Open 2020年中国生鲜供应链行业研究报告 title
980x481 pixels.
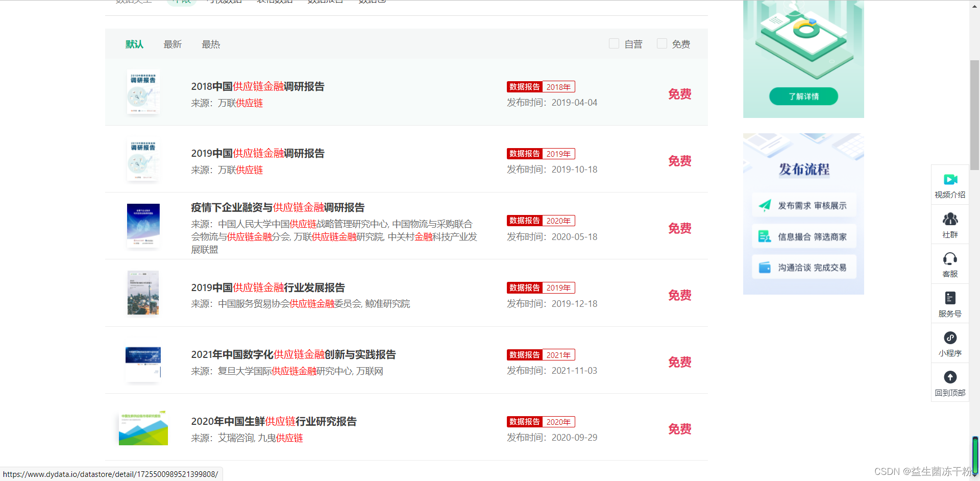pos(274,421)
